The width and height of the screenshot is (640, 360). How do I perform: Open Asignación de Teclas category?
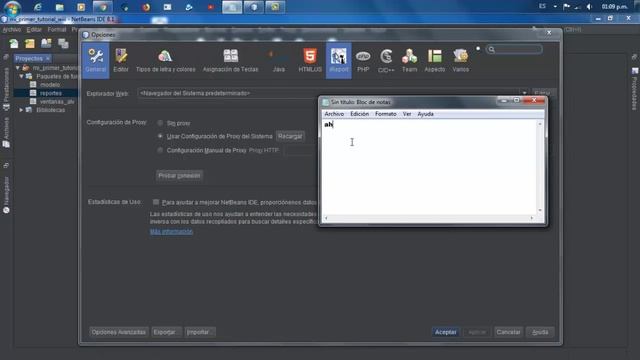[230, 60]
